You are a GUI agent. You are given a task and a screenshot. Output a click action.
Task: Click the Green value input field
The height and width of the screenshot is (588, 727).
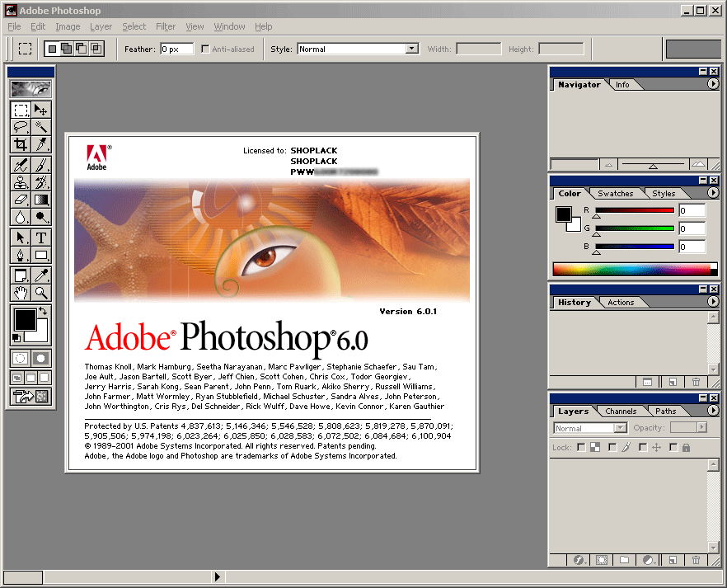[x=692, y=228]
